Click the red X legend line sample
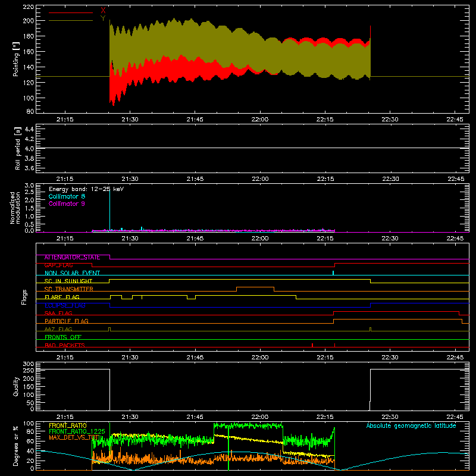Viewport: 476px width, 476px height. [71, 12]
